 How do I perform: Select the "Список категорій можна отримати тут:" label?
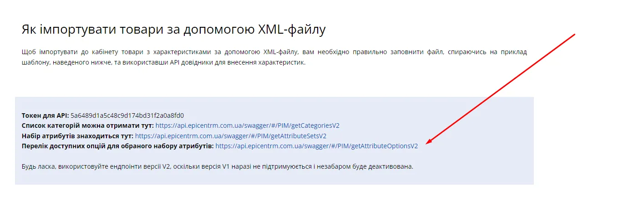coord(87,126)
